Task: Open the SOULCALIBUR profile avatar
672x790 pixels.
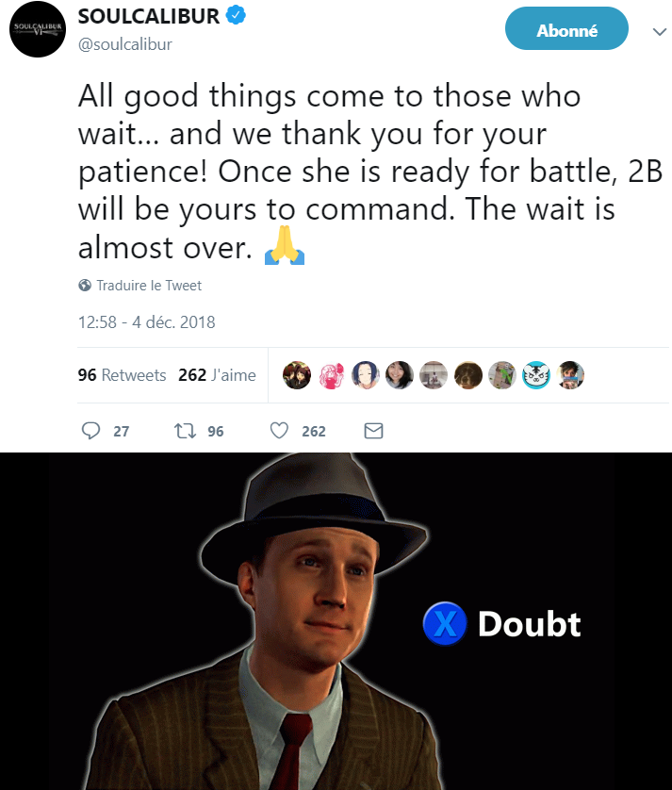Action: (x=38, y=29)
